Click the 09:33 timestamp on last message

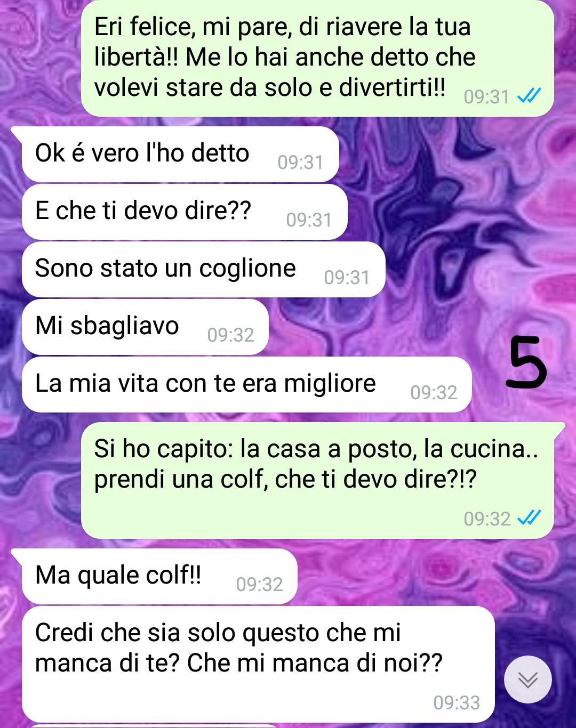pyautogui.click(x=457, y=702)
